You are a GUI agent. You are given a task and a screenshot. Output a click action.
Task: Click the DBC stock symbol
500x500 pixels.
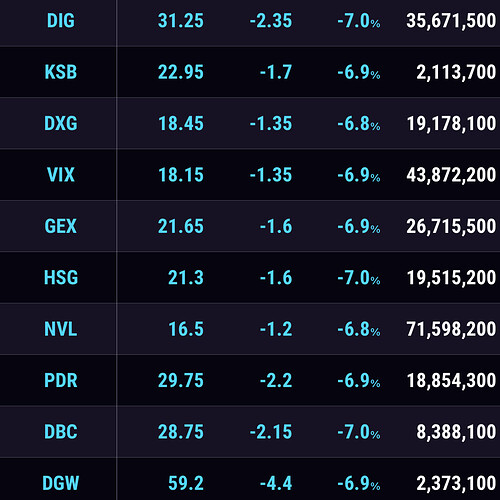[61, 432]
